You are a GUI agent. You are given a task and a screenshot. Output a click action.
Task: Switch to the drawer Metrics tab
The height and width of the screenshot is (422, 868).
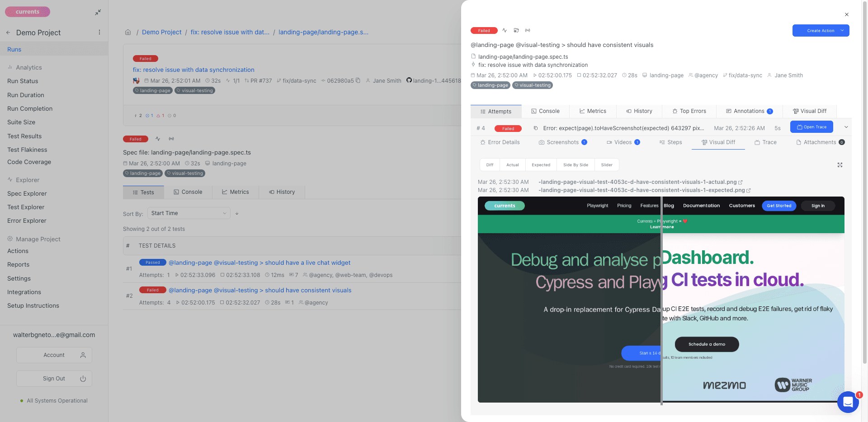point(593,111)
